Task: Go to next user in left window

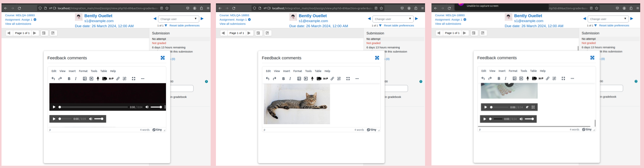Action: [x=202, y=18]
